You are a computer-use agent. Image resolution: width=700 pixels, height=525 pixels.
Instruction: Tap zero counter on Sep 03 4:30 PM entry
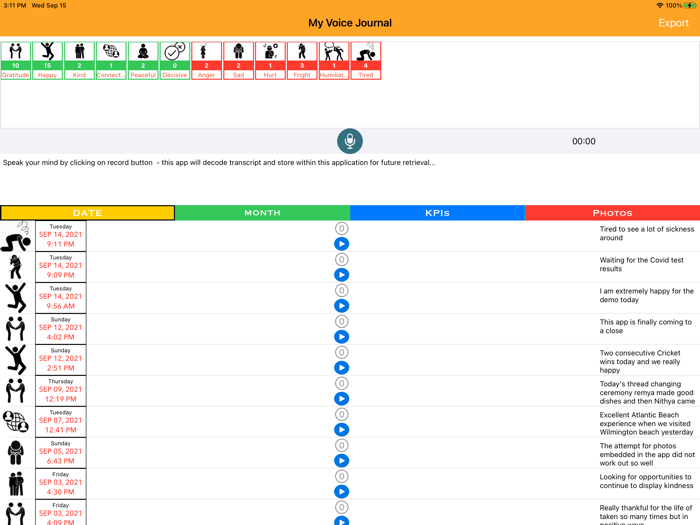(342, 476)
